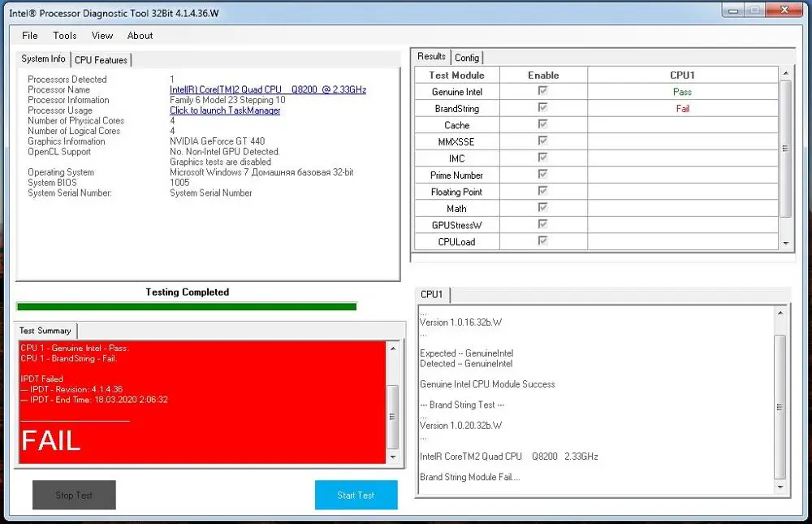Click the CPULoad test module cell
The width and height of the screenshot is (812, 524).
456,241
